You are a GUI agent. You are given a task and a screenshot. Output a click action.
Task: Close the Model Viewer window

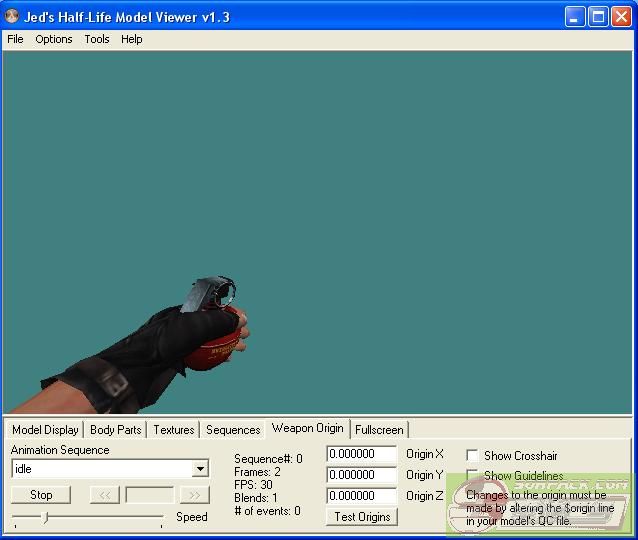[621, 17]
